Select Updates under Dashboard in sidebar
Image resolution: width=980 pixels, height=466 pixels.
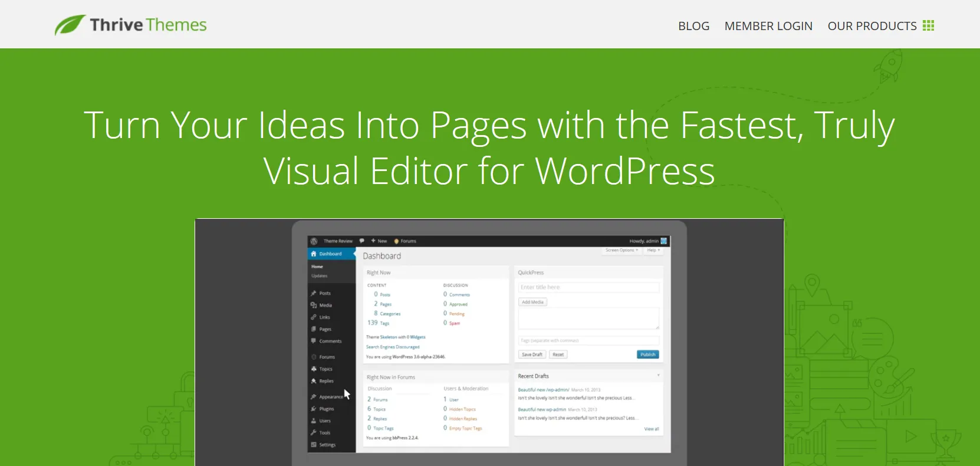(x=320, y=276)
